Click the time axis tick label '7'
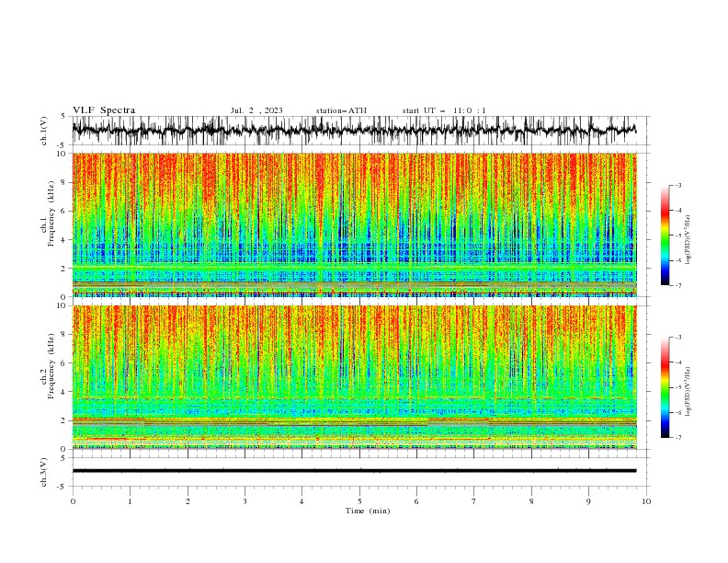This screenshot has width=728, height=563. pos(474,501)
